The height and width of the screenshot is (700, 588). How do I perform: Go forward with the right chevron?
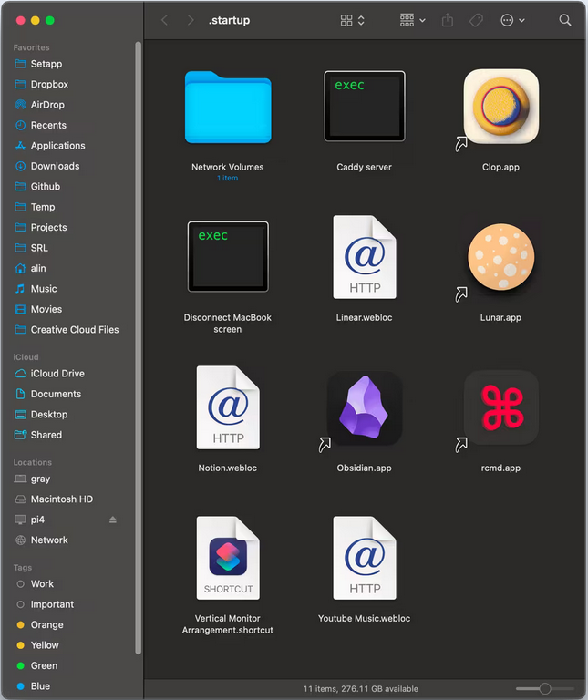tap(191, 20)
